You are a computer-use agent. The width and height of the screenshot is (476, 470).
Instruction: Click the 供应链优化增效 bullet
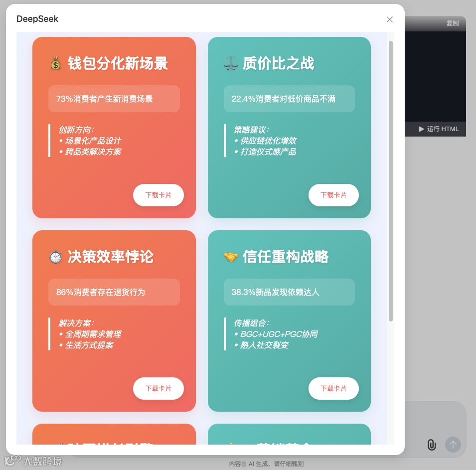click(265, 141)
